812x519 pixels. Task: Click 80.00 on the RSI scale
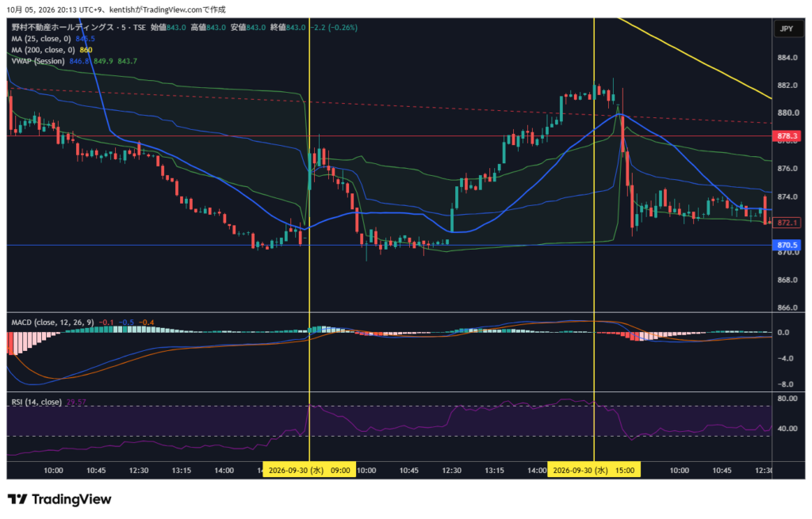click(787, 399)
